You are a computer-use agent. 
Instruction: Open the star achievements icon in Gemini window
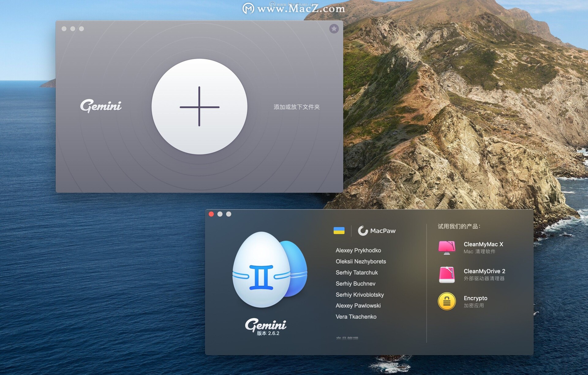click(x=334, y=29)
